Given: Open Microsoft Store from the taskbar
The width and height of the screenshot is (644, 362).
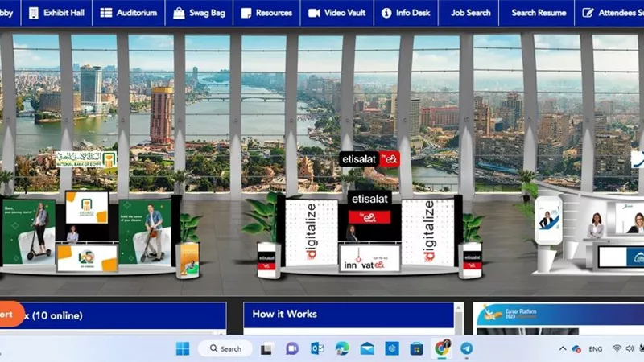Looking at the screenshot, I should click(x=416, y=349).
